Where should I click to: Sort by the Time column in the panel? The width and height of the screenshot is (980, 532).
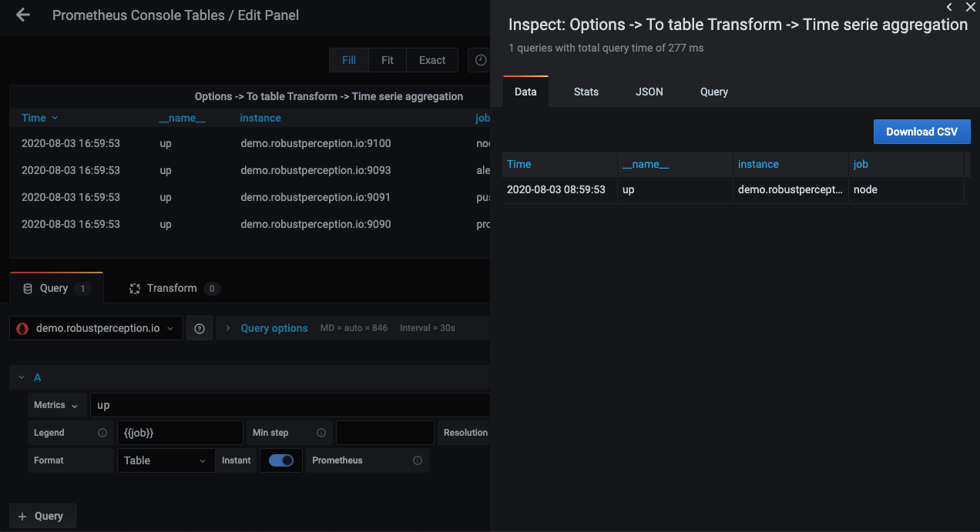click(39, 118)
